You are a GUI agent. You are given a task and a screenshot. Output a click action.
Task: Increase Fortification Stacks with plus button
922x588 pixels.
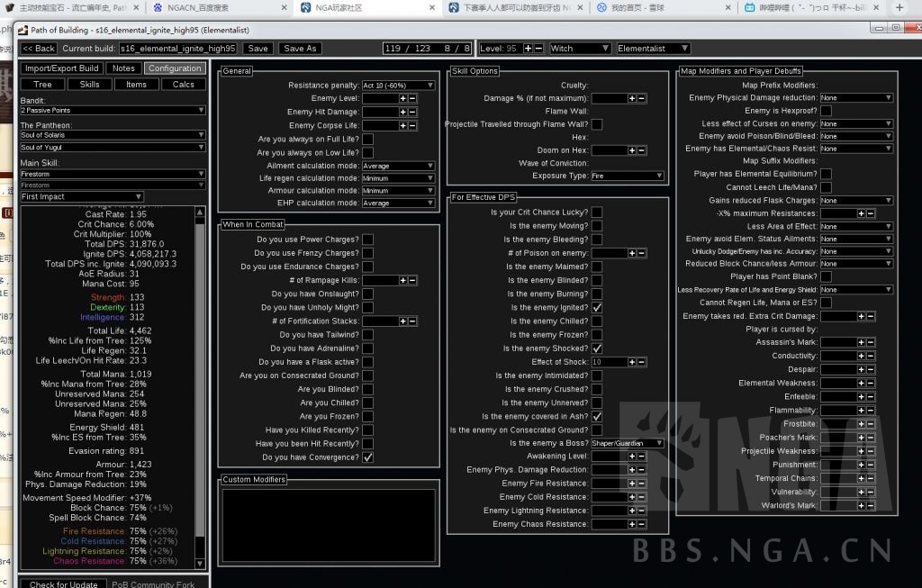[402, 321]
